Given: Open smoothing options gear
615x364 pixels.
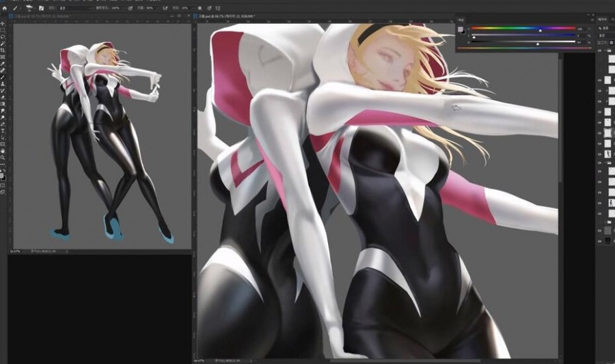Looking at the screenshot, I should [x=200, y=8].
